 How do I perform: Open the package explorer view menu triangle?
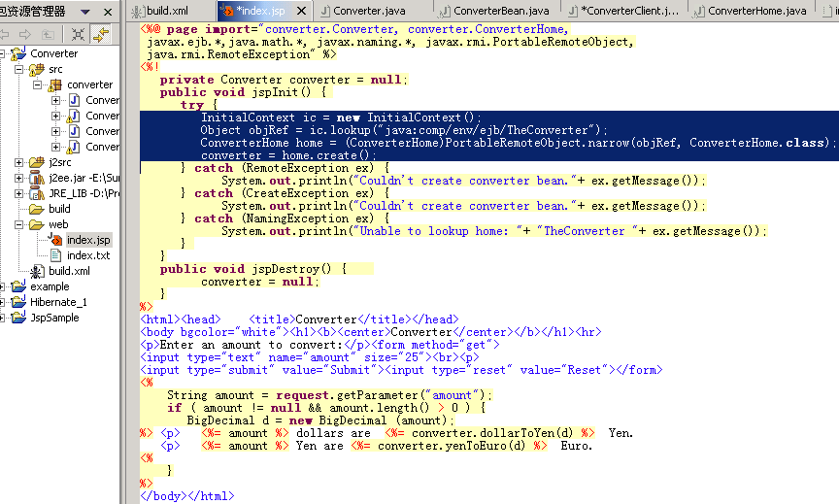[x=85, y=12]
